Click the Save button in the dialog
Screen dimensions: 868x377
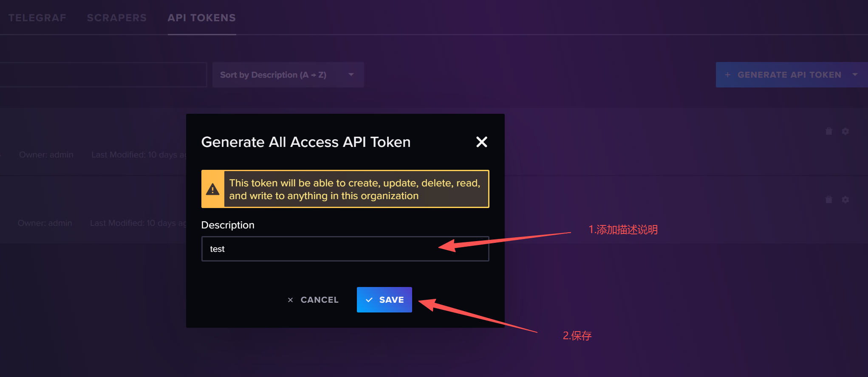point(384,300)
